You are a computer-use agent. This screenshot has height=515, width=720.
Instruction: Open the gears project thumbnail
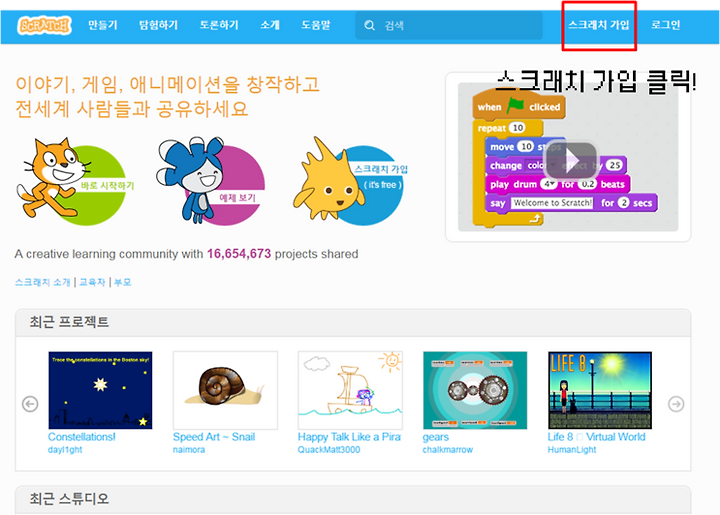tap(475, 390)
